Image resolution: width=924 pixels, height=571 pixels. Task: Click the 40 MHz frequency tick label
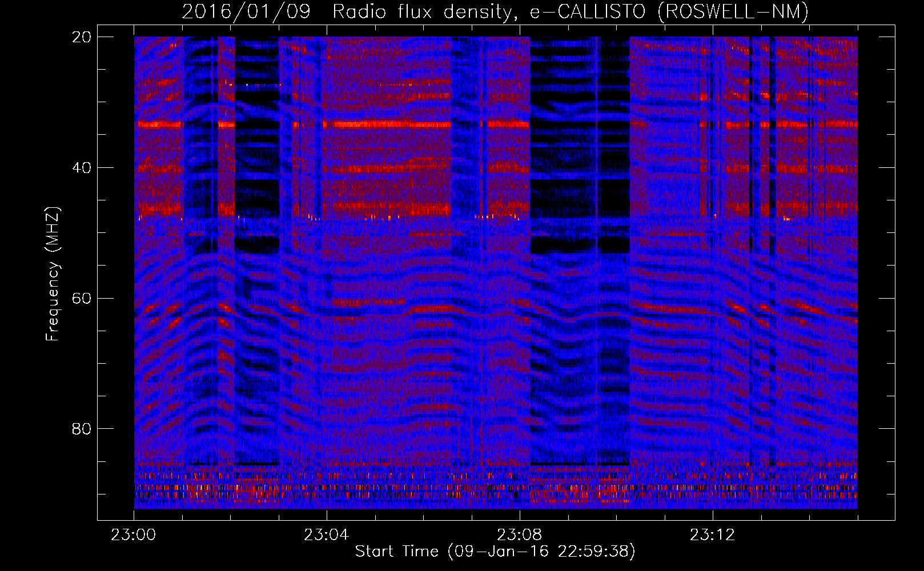coord(82,168)
